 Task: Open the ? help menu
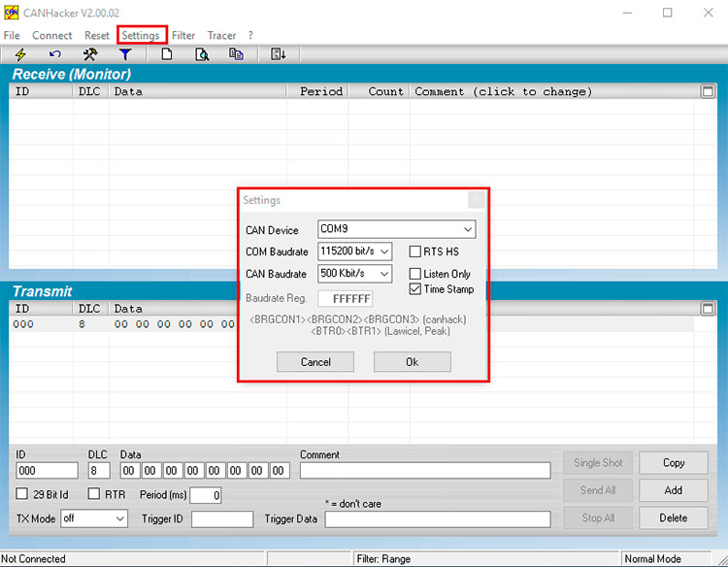coord(250,35)
